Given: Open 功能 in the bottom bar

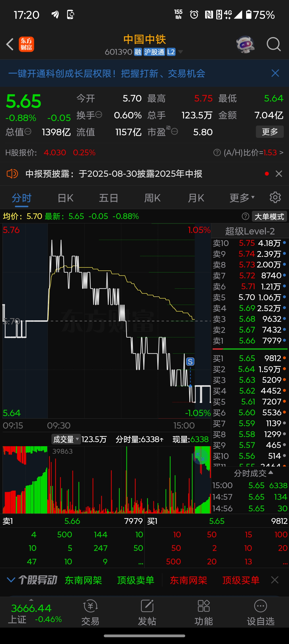Looking at the screenshot, I should click(204, 612).
